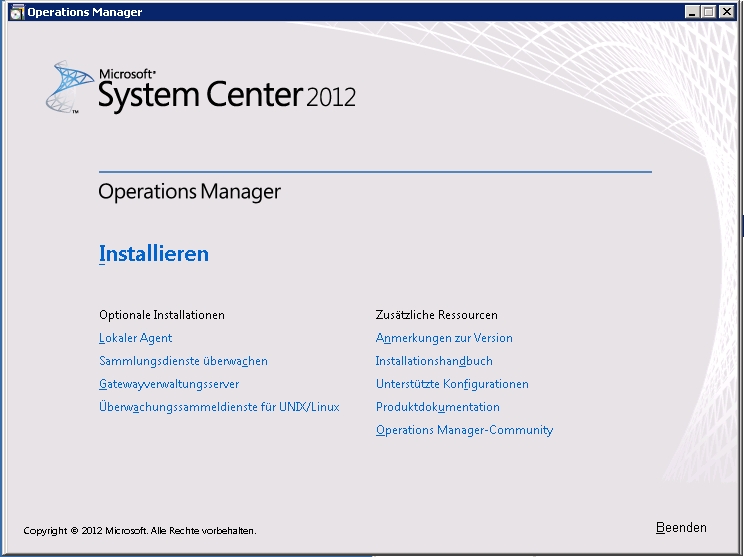Select Sammlungsdienste überwachen

click(183, 361)
